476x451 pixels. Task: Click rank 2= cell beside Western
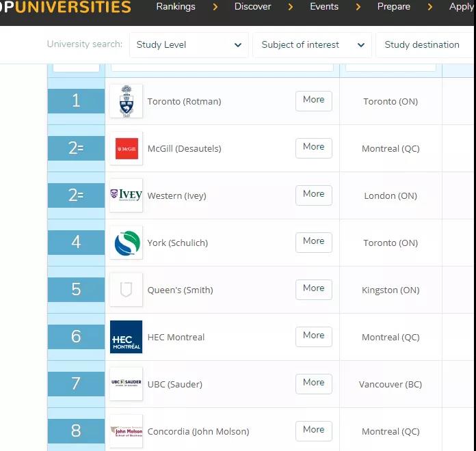(x=76, y=195)
